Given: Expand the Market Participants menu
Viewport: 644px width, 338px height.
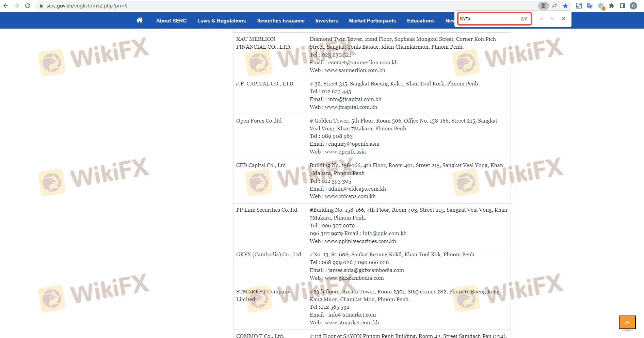Looking at the screenshot, I should coord(372,21).
